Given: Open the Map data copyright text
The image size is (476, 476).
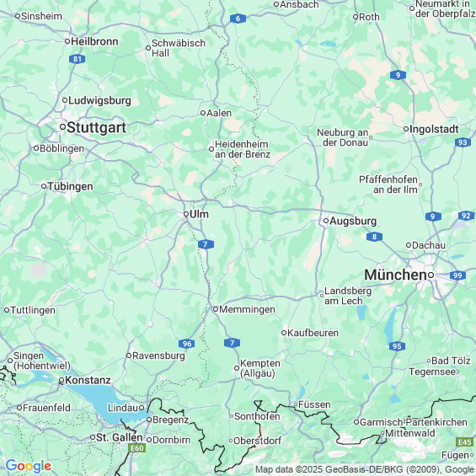Looking at the screenshot, I should 364,469.
